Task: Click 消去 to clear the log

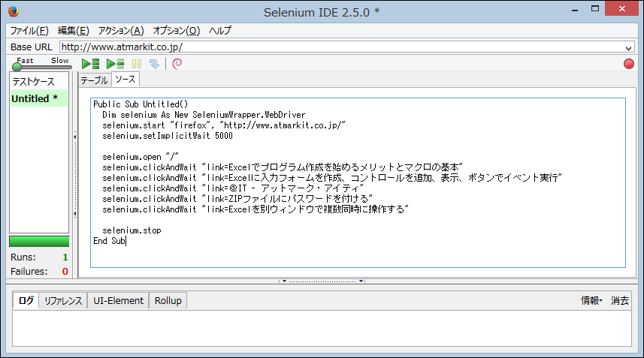Action: coord(620,301)
